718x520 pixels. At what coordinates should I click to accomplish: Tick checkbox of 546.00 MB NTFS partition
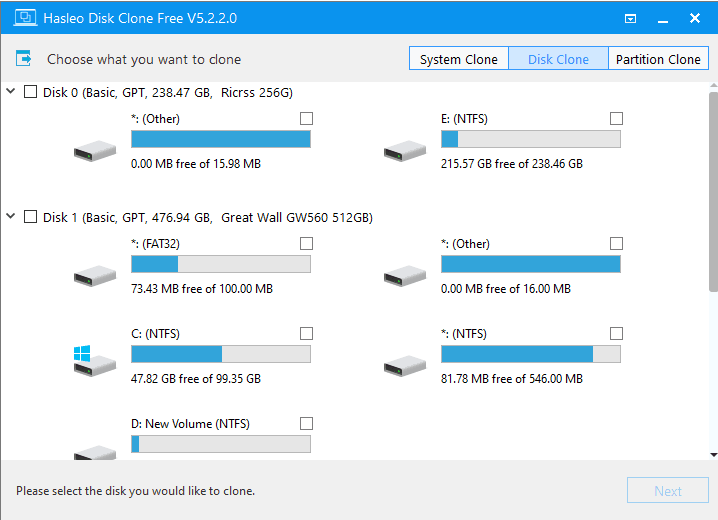coord(616,333)
